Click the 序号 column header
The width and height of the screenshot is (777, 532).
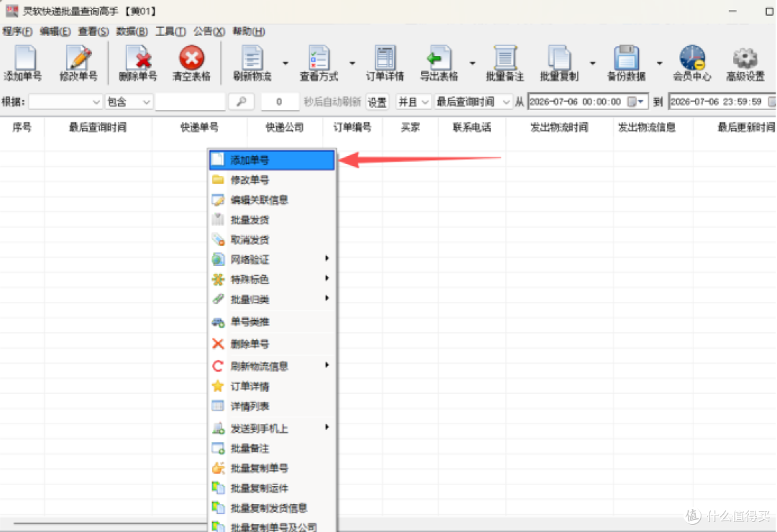tap(22, 127)
